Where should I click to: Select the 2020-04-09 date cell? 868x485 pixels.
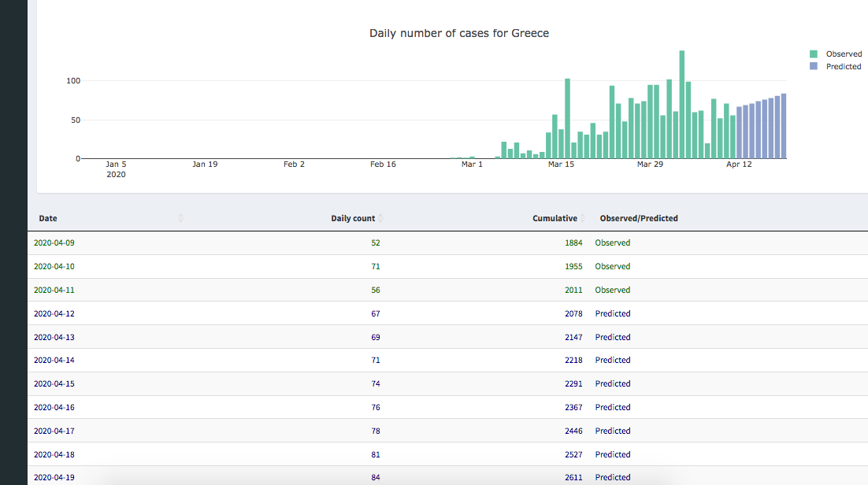54,242
